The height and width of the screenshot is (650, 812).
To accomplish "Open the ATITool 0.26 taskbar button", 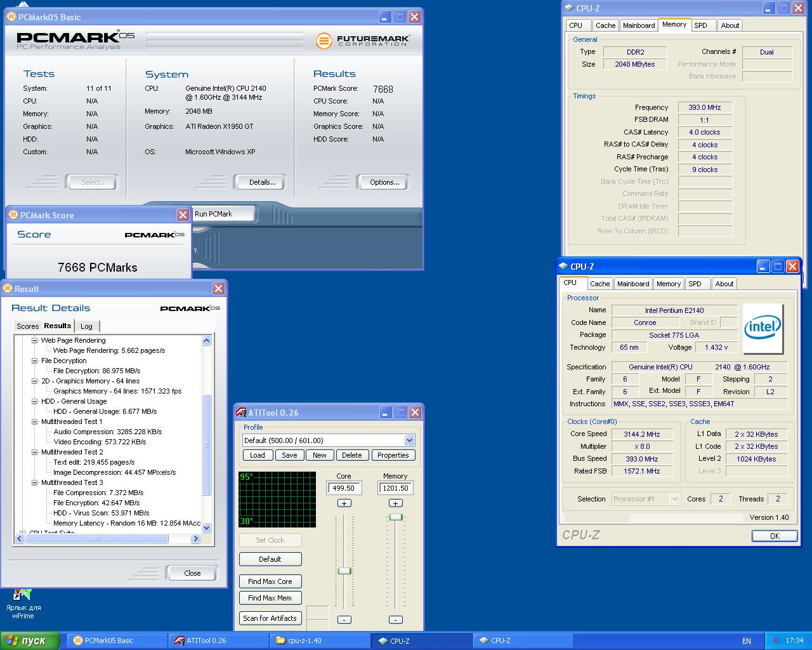I will tap(218, 641).
